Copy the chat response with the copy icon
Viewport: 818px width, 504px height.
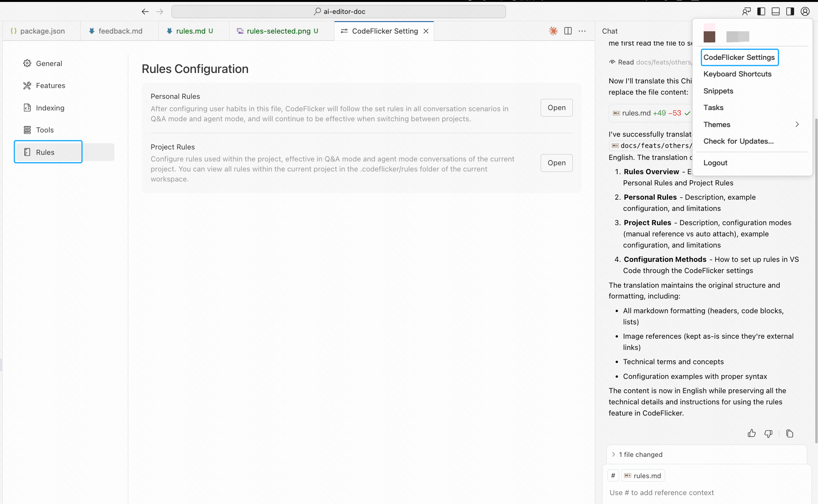(789, 433)
